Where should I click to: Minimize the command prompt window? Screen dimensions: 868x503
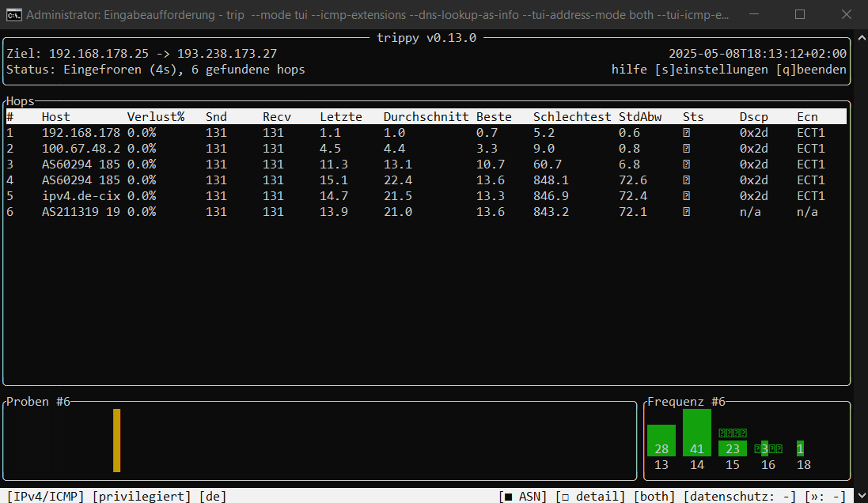(x=752, y=14)
